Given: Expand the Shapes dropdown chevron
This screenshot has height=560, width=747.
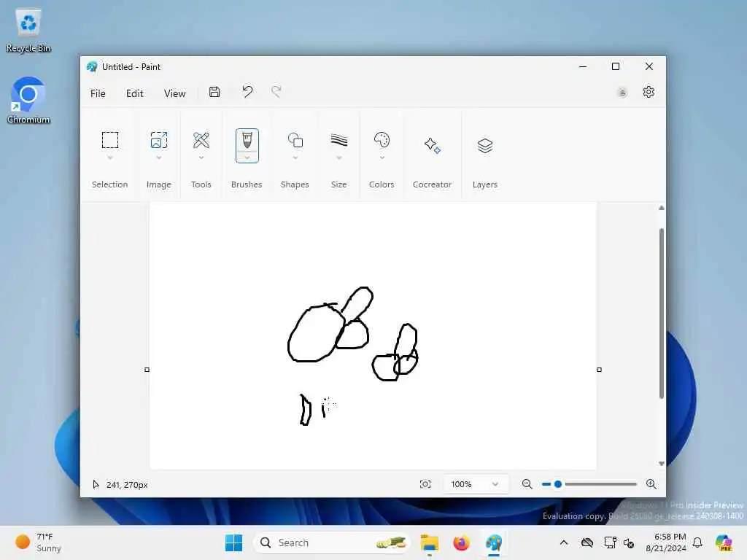Looking at the screenshot, I should coord(295,157).
